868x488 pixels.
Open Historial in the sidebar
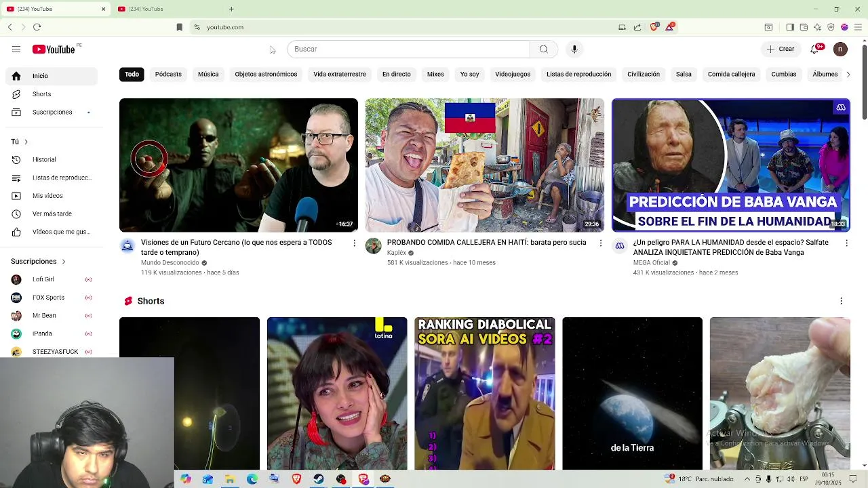(x=52, y=159)
